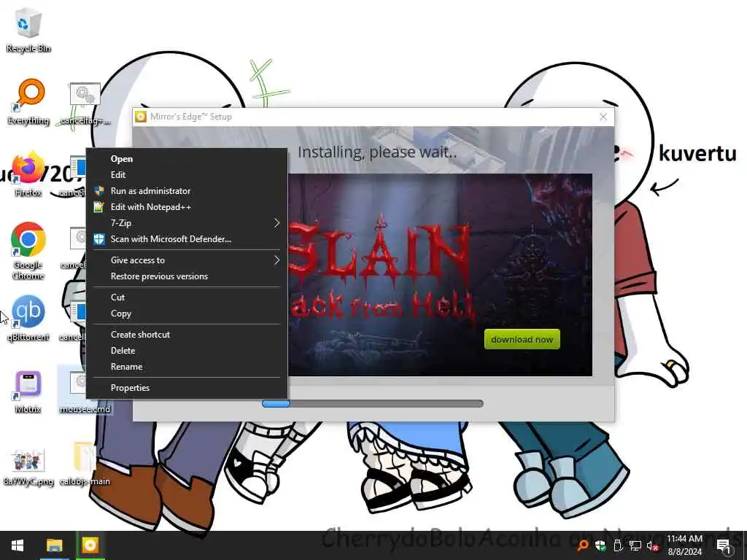Click the Mirror's Edge Setup title icon
This screenshot has height=560, width=747.
[x=141, y=117]
